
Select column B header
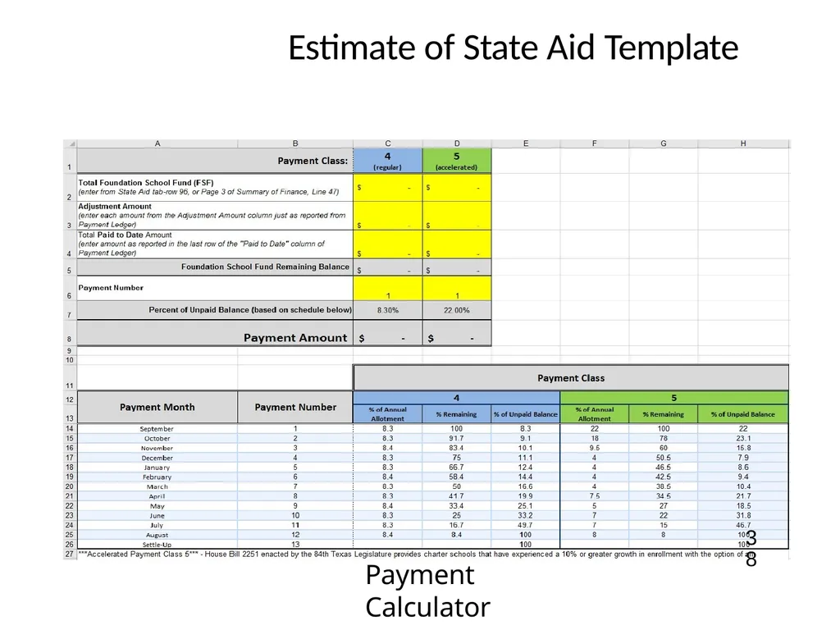click(295, 144)
